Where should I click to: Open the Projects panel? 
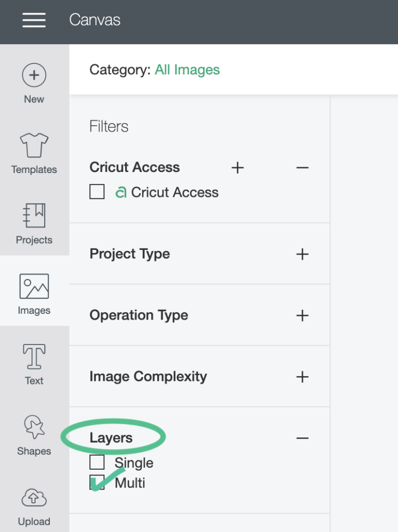(34, 224)
